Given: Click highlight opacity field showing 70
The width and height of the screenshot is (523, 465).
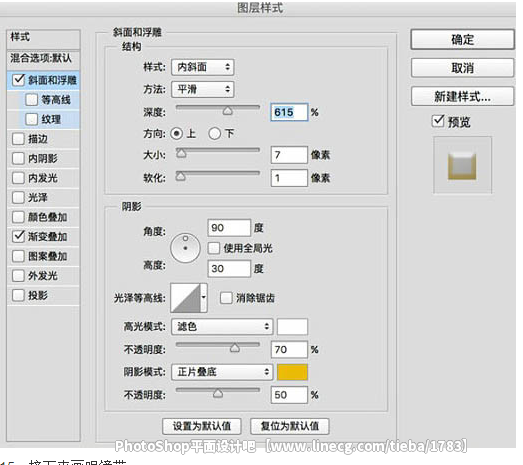Looking at the screenshot, I should (x=289, y=350).
